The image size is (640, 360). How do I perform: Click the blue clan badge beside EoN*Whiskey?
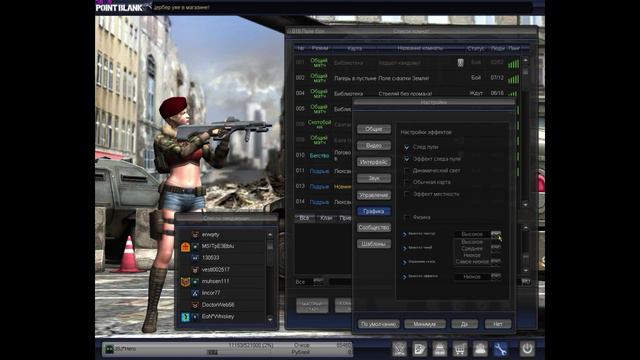185,316
